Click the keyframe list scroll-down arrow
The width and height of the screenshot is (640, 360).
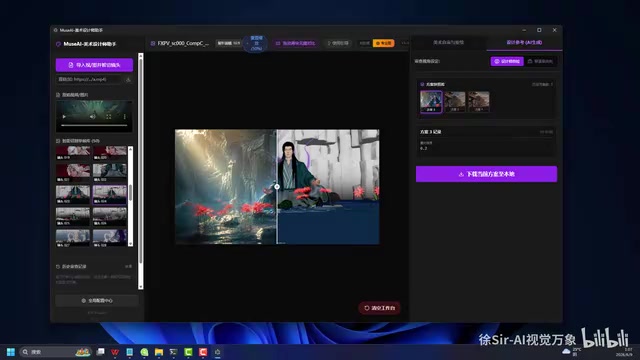(x=131, y=244)
